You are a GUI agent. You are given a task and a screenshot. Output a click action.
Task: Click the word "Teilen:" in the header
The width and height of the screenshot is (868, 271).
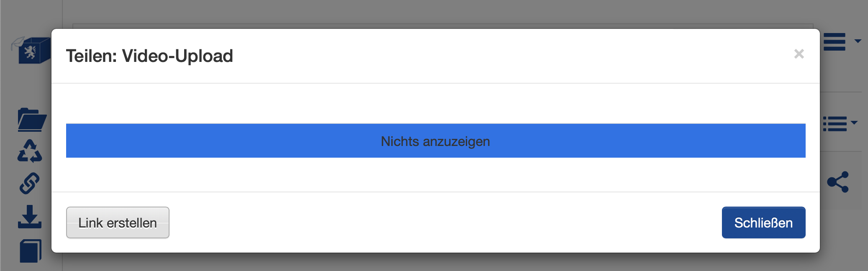91,56
